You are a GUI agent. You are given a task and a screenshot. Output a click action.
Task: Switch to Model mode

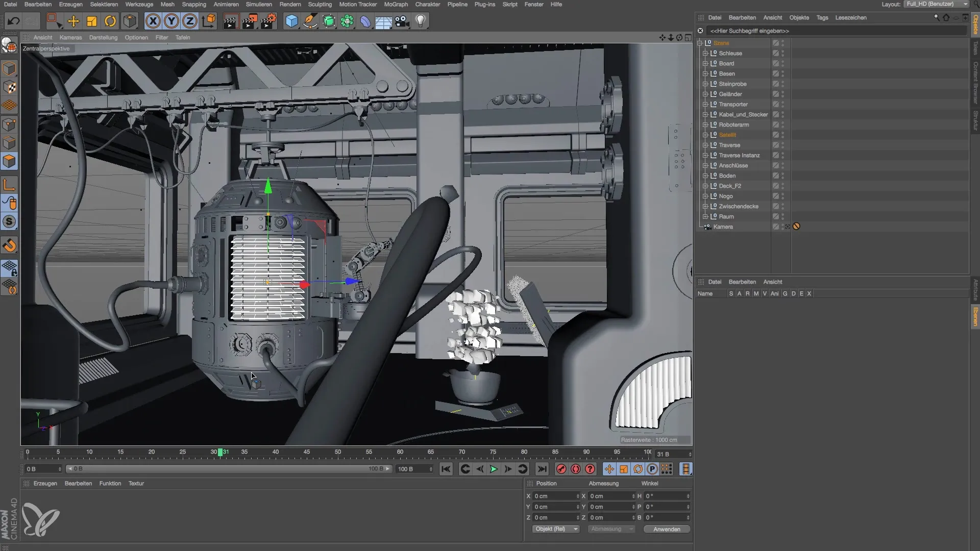pos(9,68)
